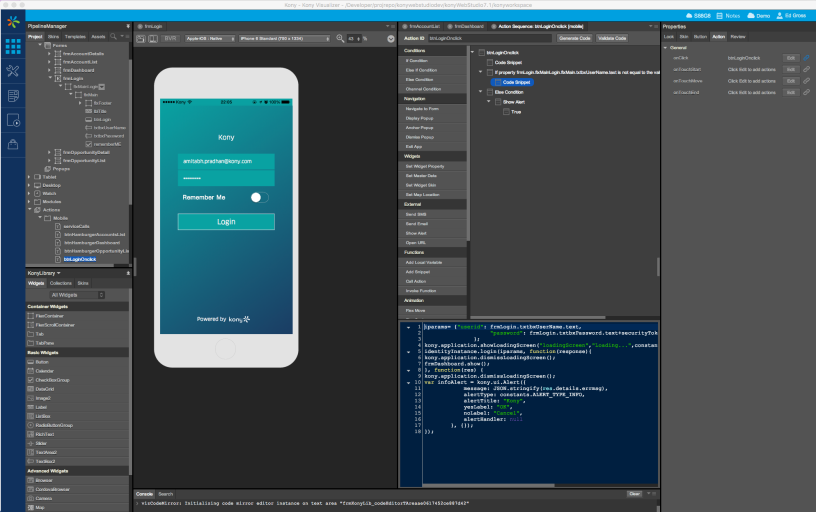Open the Review tab in Properties
Screen dimensions: 816x512
coord(738,36)
